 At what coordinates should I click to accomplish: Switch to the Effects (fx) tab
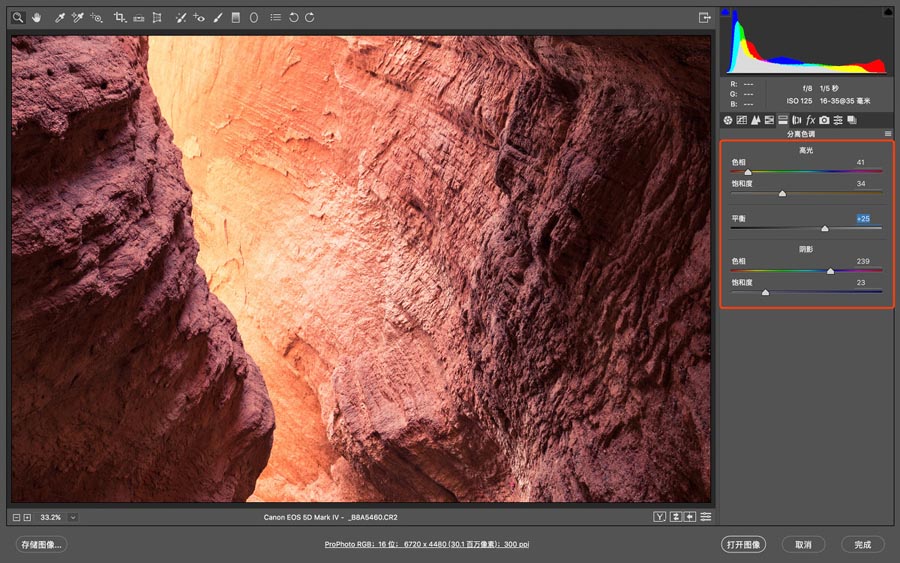(x=810, y=120)
